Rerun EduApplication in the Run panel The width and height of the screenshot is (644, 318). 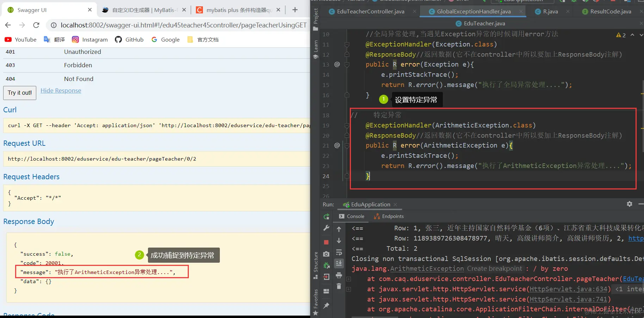tap(326, 217)
